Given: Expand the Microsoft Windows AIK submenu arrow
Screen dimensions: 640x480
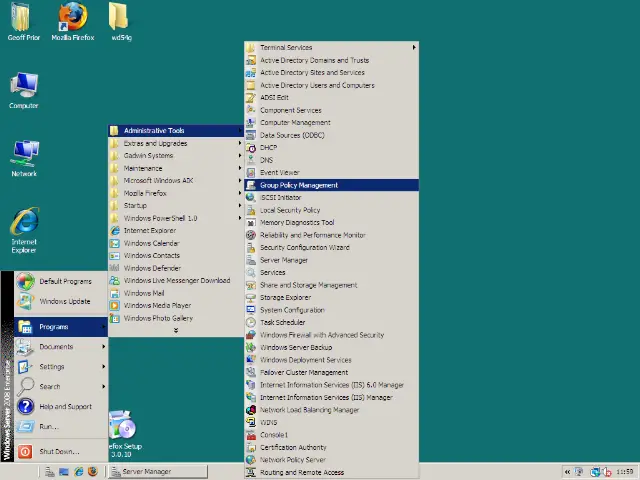Looking at the screenshot, I should click(x=240, y=180).
